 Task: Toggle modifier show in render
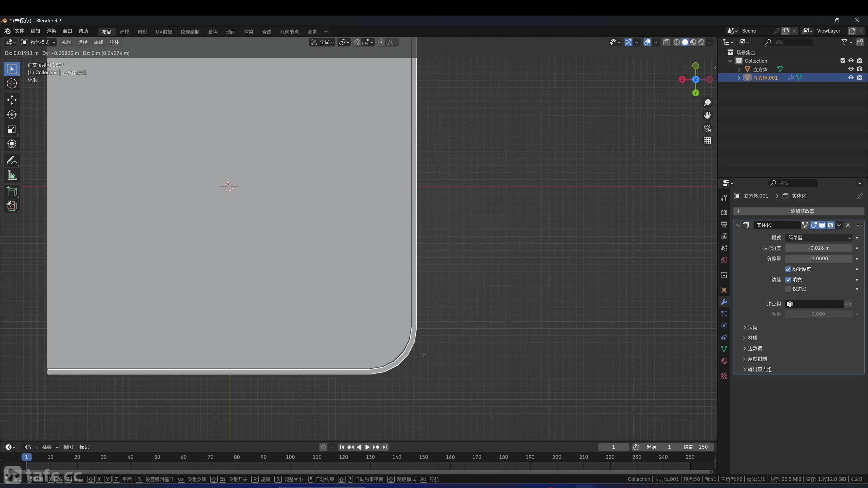click(830, 225)
